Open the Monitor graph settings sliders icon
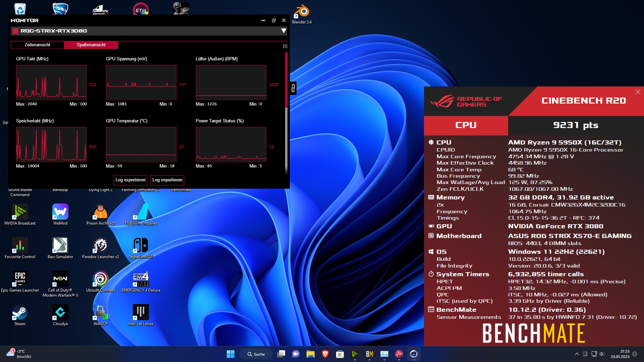 (x=285, y=46)
